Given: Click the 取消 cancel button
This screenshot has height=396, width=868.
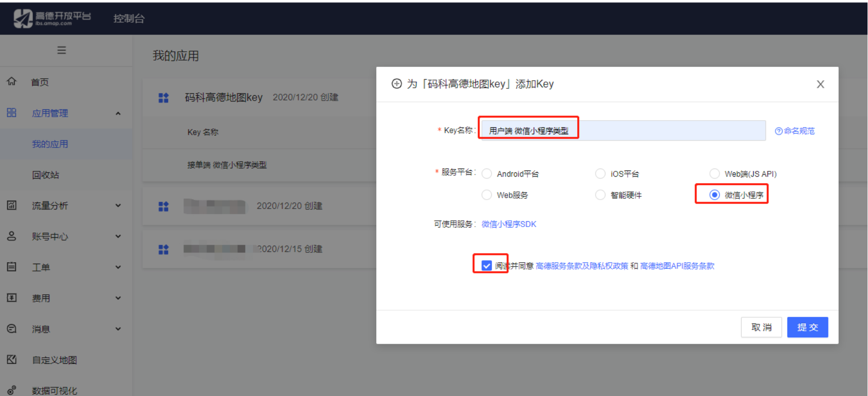Looking at the screenshot, I should coord(761,327).
